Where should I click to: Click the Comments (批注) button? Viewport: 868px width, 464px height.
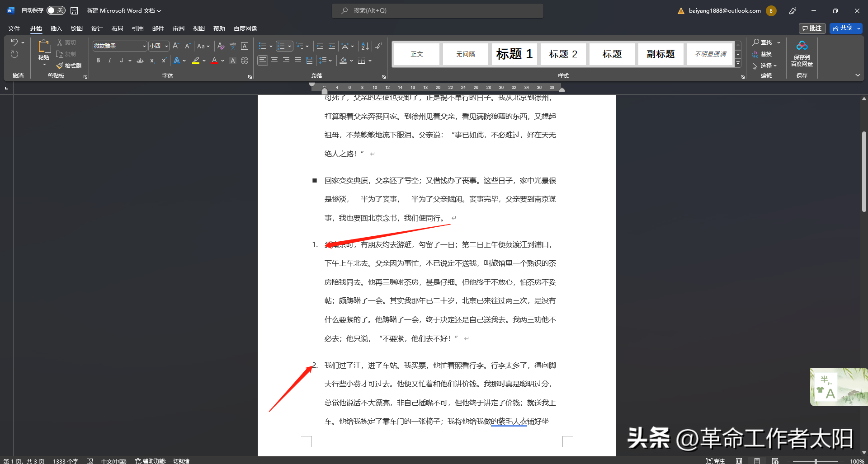[x=812, y=28]
